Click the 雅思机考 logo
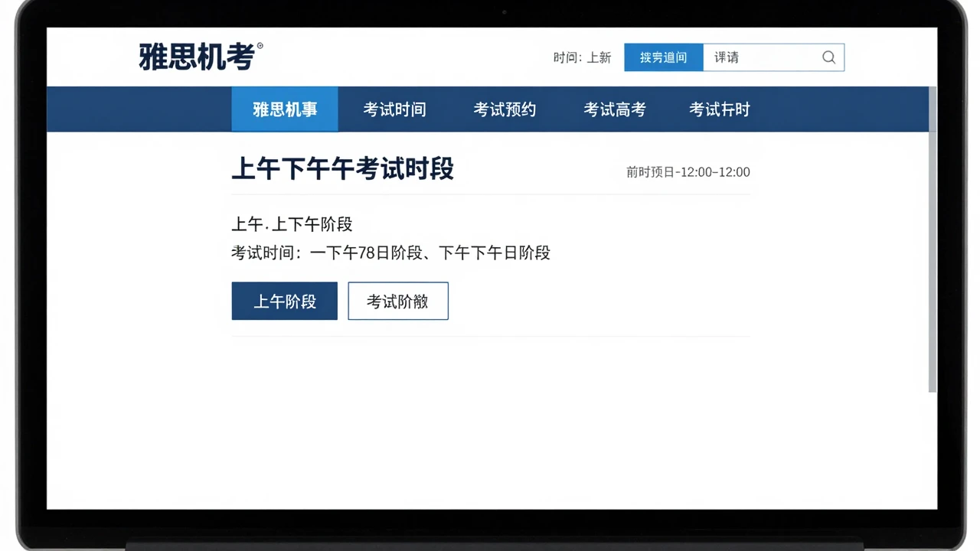The image size is (980, 551). 201,57
